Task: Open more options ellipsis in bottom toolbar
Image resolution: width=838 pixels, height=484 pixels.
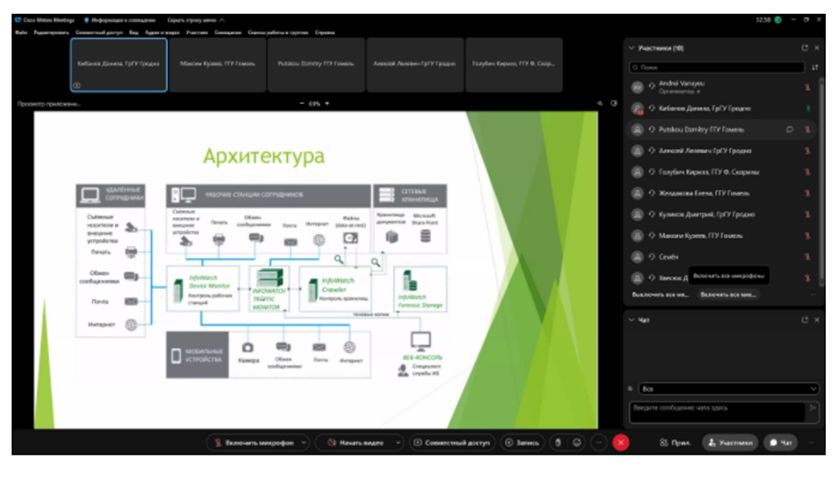Action: click(x=599, y=442)
